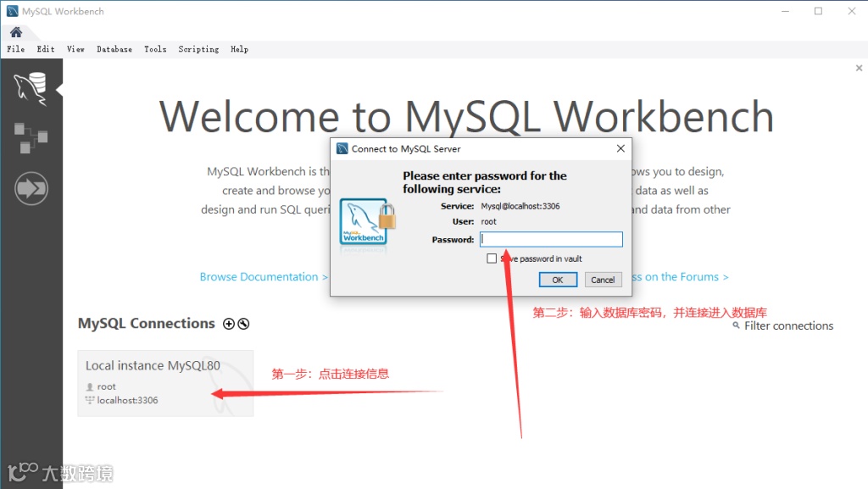Click the Connect to MySQL Server dialog icon
This screenshot has width=868, height=489.
click(x=342, y=148)
